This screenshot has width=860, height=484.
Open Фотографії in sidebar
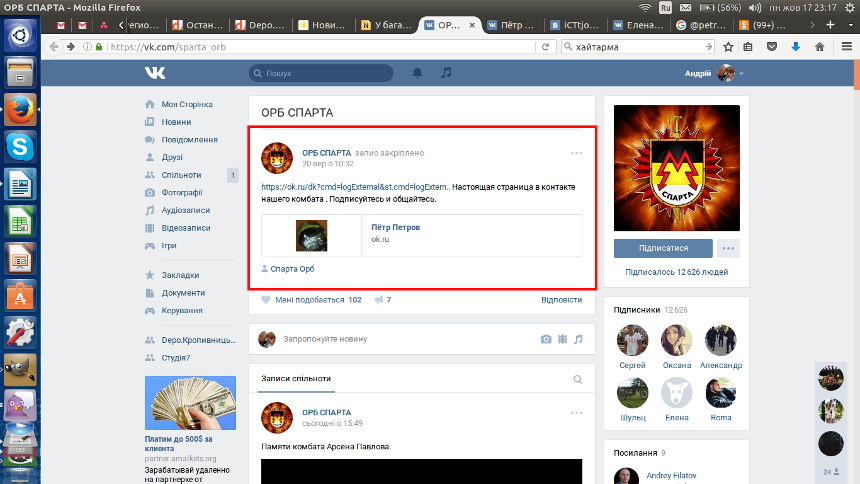coord(182,193)
